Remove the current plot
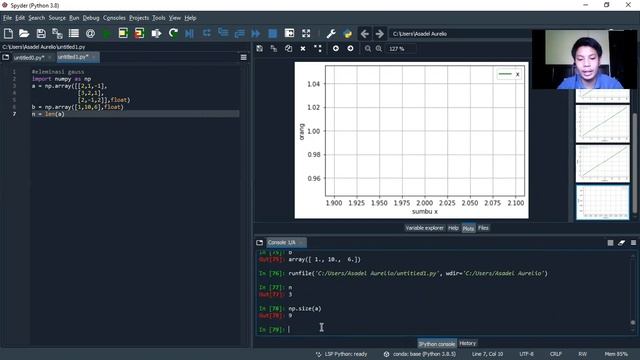Screen dimensions: 640x360 coord(303,49)
